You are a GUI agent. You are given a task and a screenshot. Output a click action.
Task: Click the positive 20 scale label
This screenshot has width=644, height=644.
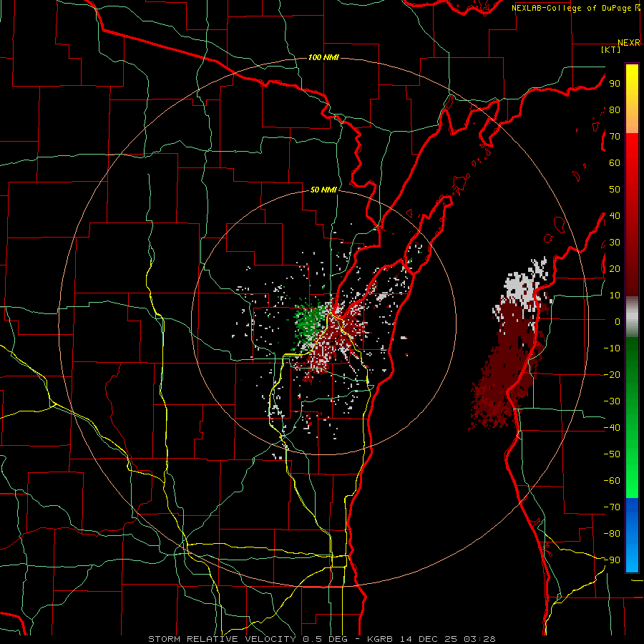coord(615,269)
